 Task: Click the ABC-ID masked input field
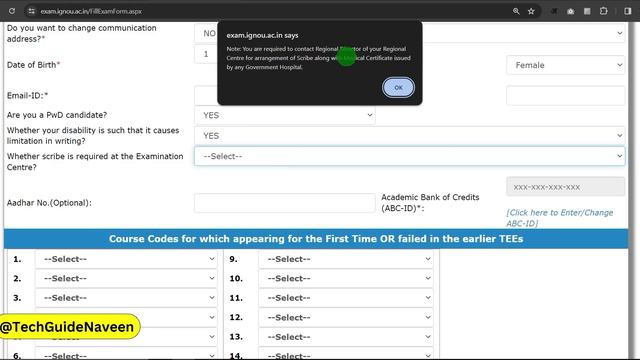tap(565, 187)
